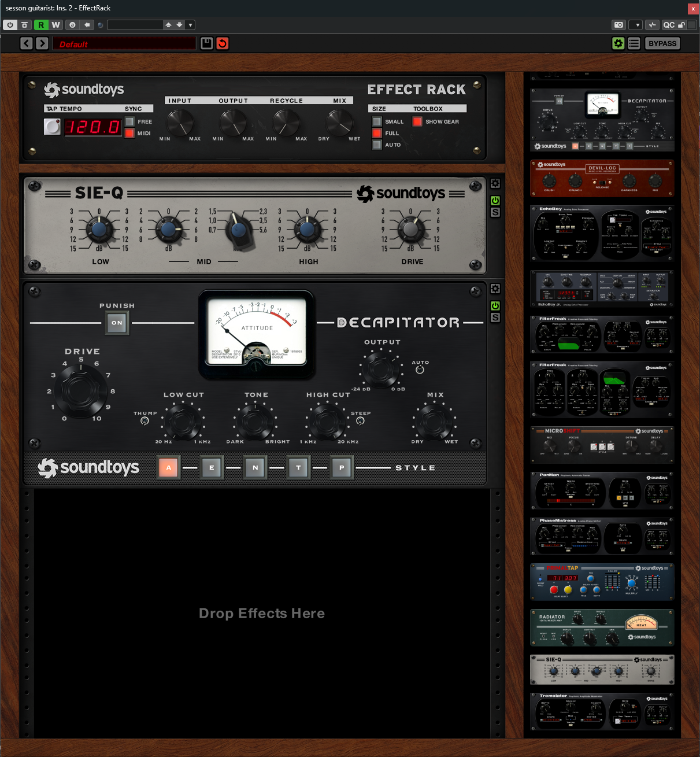Open the Default preset name display
The width and height of the screenshot is (700, 757).
click(124, 43)
